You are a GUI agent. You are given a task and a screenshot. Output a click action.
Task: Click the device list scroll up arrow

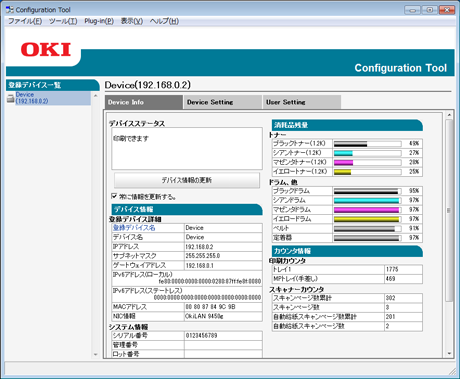point(95,96)
